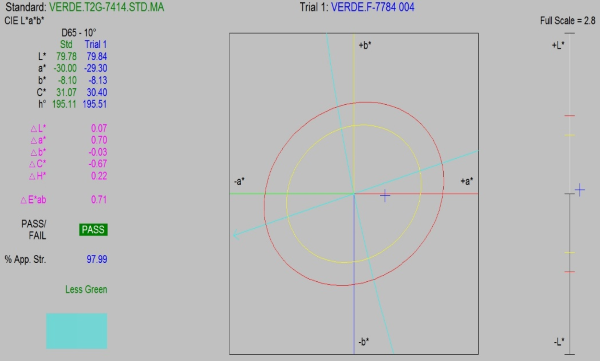Click the Full Scale = 2.8 label
Image resolution: width=600 pixels, height=361 pixels.
point(567,21)
